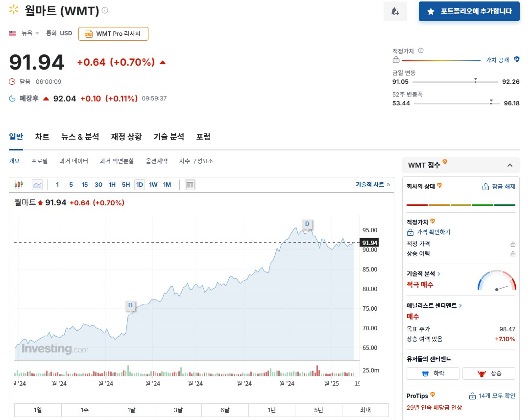532x420 pixels.
Task: Vote 상승 in the user sentiment section
Action: pos(489,373)
